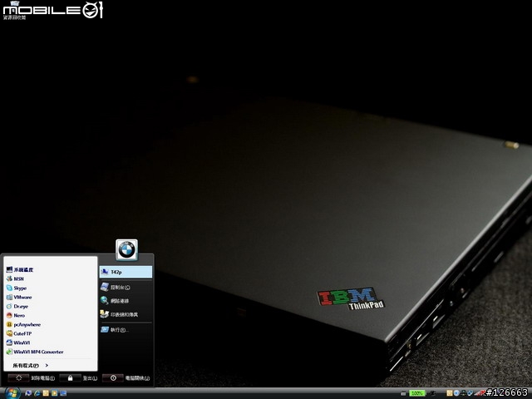The image size is (532, 399).
Task: Click the log off lock button
Action: coord(70,378)
